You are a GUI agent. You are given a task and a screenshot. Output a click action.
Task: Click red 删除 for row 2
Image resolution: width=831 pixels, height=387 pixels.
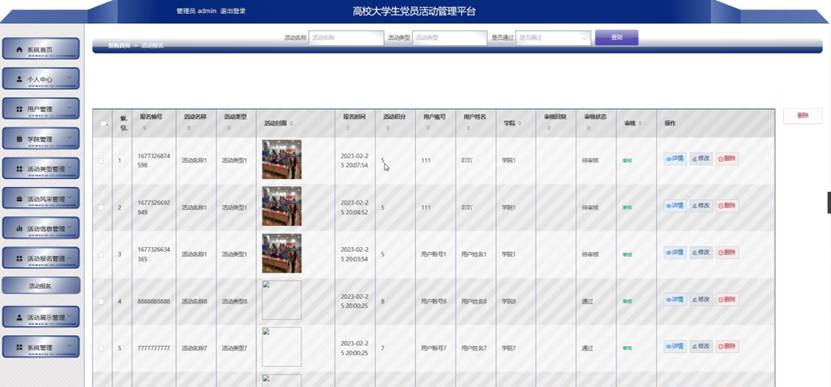click(727, 206)
